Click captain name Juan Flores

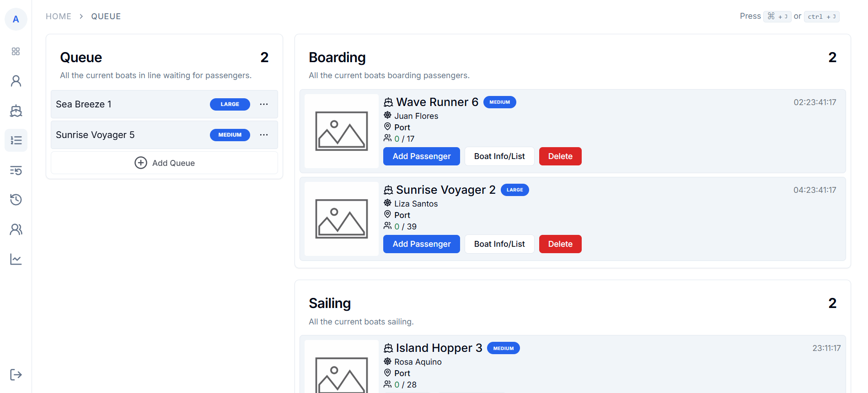tap(416, 116)
